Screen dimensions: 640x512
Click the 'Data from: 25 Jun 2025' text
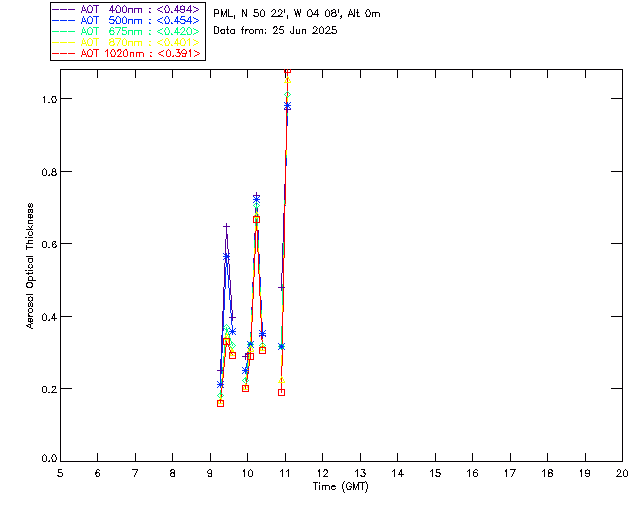tap(275, 30)
